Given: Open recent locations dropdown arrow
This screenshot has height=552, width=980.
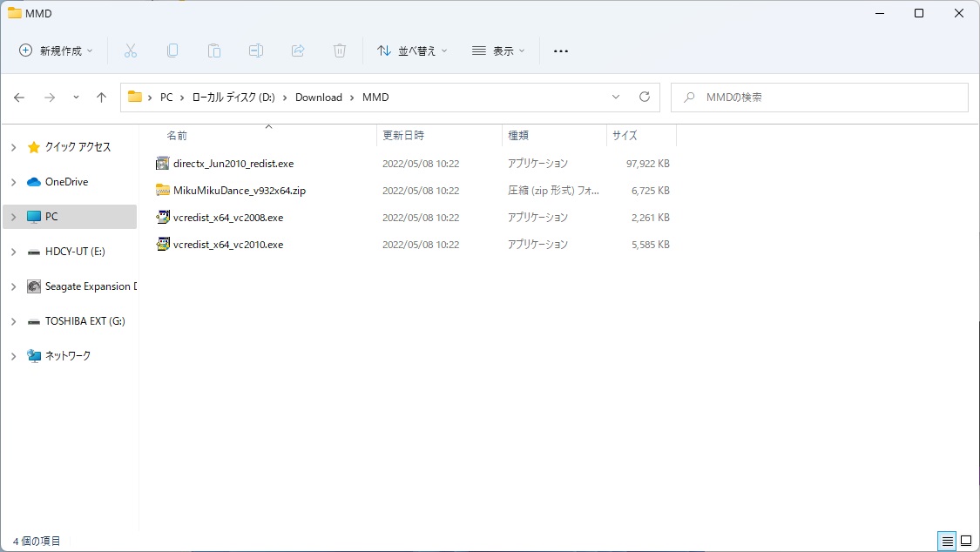Looking at the screenshot, I should tap(76, 98).
